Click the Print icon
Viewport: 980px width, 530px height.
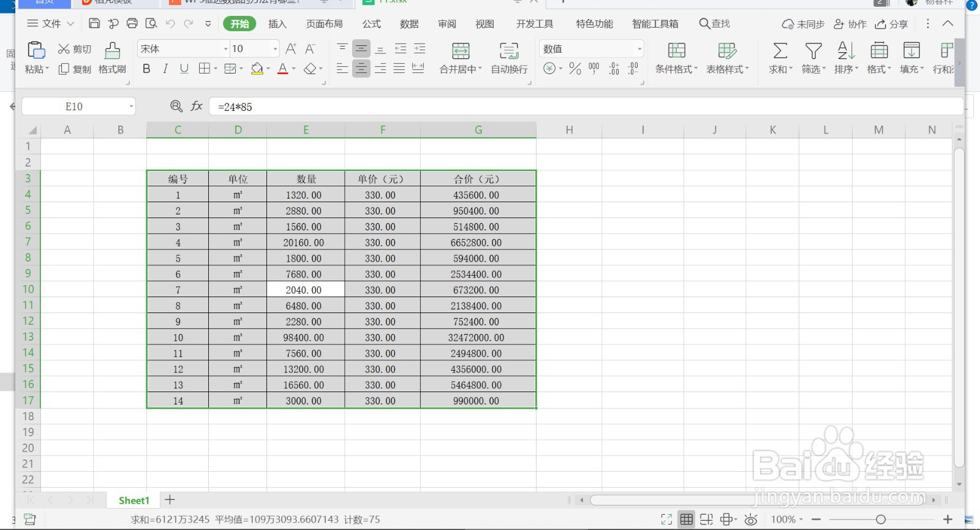[132, 23]
